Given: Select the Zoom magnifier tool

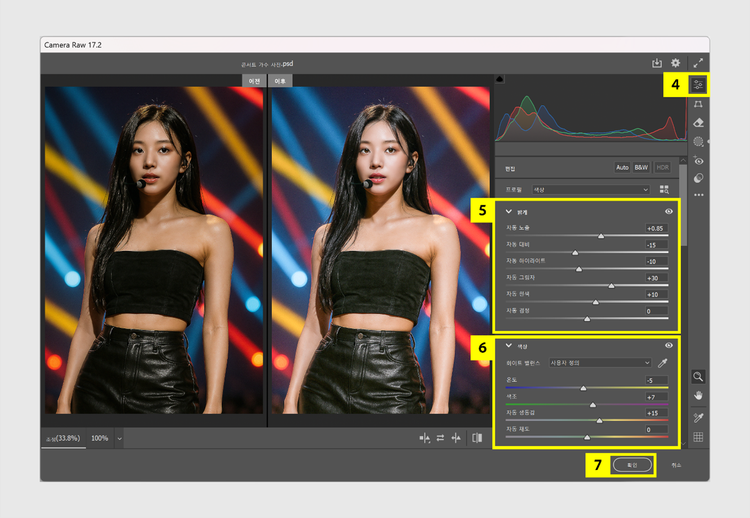Looking at the screenshot, I should pyautogui.click(x=698, y=377).
